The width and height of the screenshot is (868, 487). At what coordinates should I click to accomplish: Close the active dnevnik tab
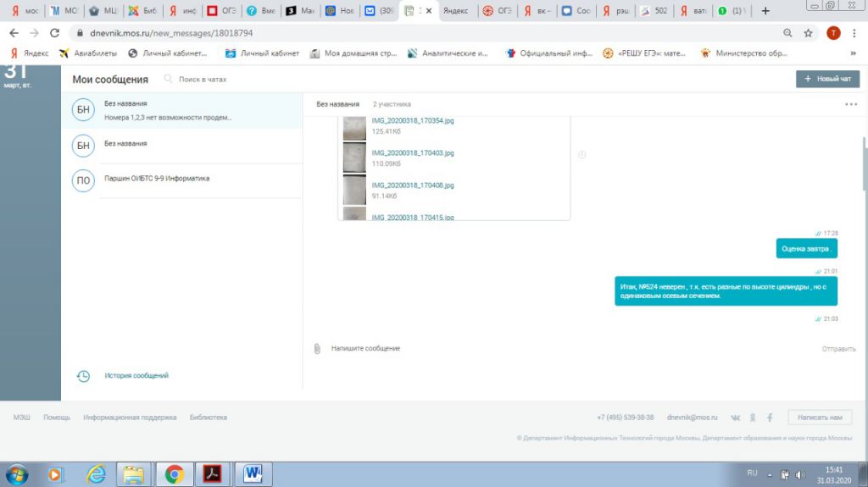pos(428,10)
